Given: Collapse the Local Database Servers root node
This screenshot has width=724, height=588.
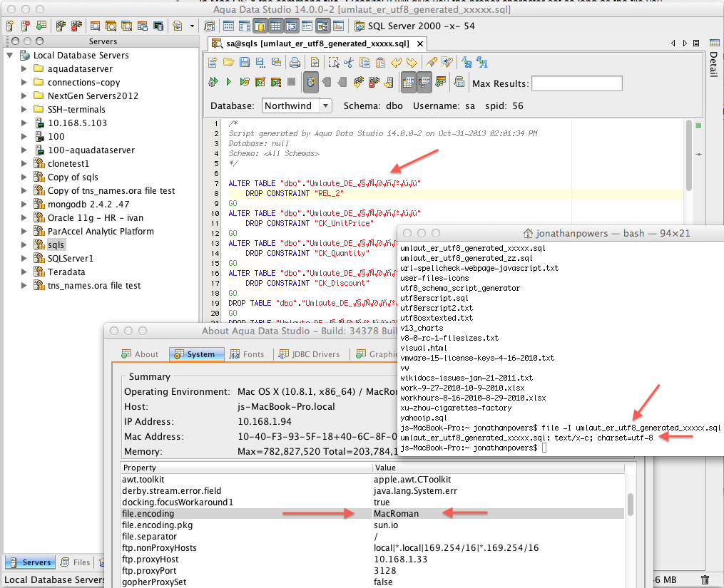Looking at the screenshot, I should click(10, 56).
